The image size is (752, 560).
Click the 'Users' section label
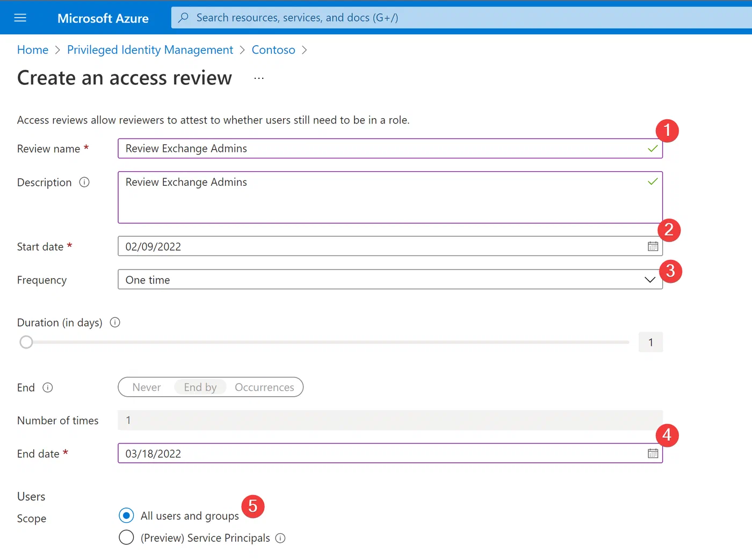pos(31,497)
